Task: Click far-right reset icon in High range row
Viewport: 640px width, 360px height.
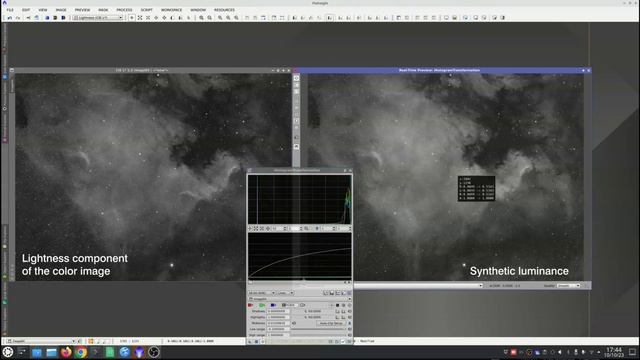Action: (x=349, y=335)
